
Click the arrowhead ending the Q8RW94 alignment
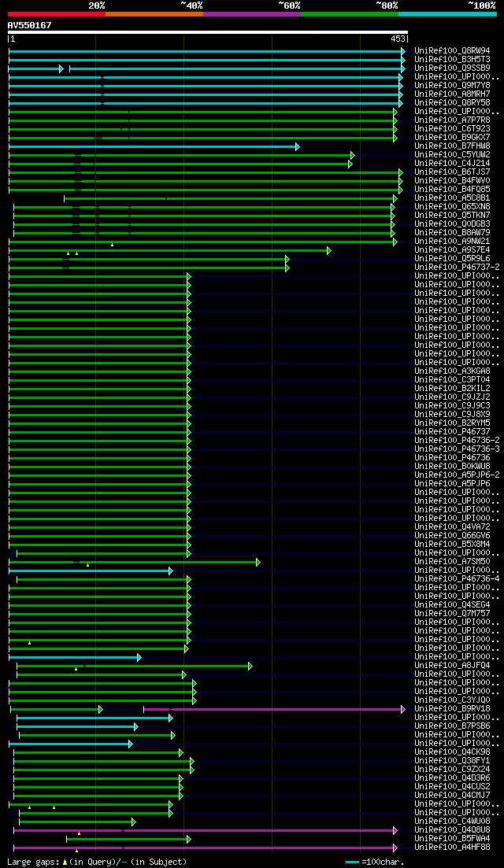coord(403,51)
